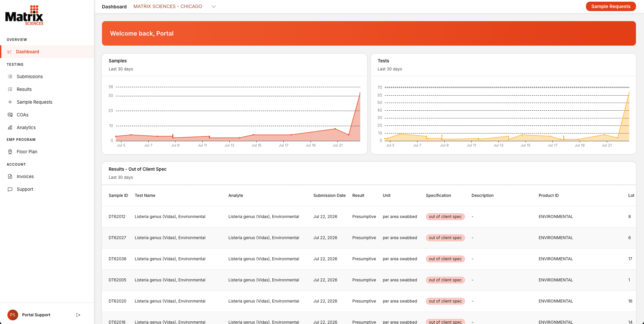
Task: Expand the location chevron beside Chicago
Action: coord(213,6)
